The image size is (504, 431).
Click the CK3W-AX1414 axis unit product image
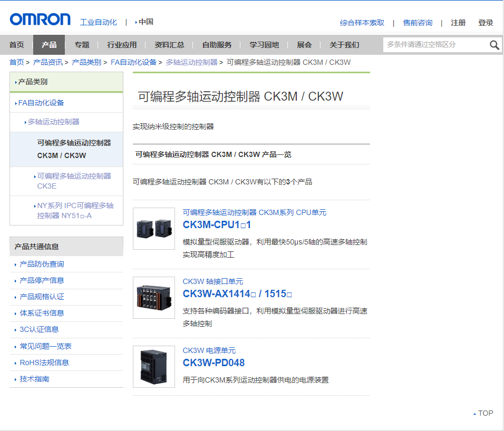[153, 298]
